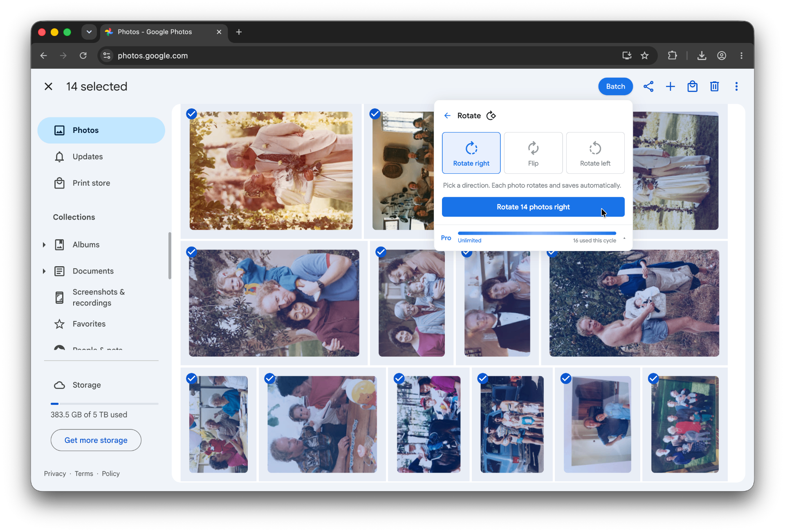Open a new browser tab
Screen dimensions: 785x532
click(x=239, y=32)
